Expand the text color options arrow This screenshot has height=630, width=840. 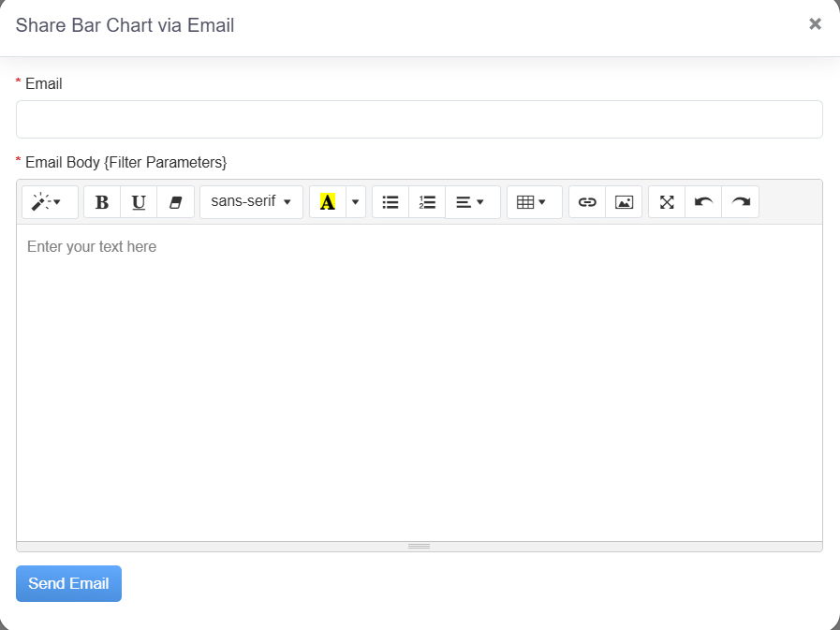pyautogui.click(x=355, y=202)
